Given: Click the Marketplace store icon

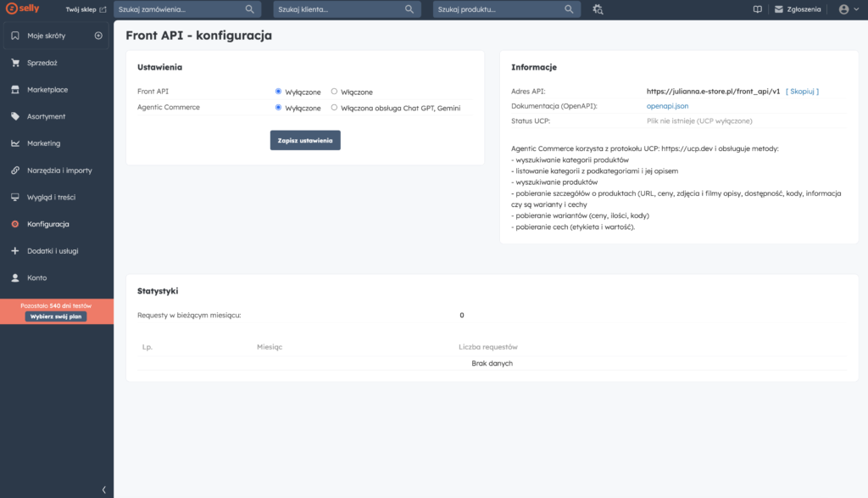Looking at the screenshot, I should (15, 89).
